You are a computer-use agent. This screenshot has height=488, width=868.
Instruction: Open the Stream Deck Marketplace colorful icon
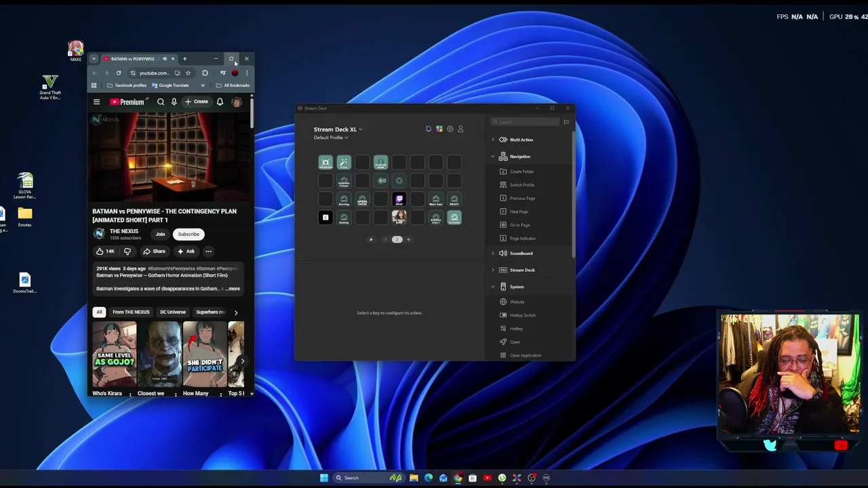coord(439,129)
